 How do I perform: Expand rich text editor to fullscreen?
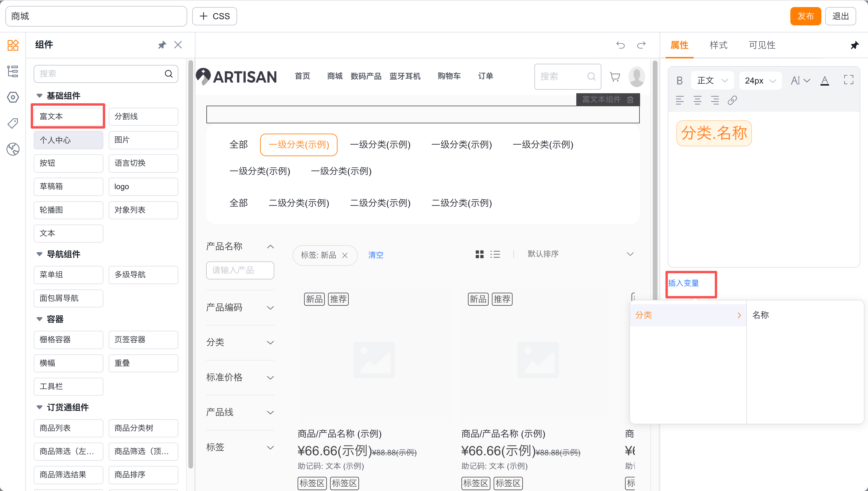tap(848, 80)
